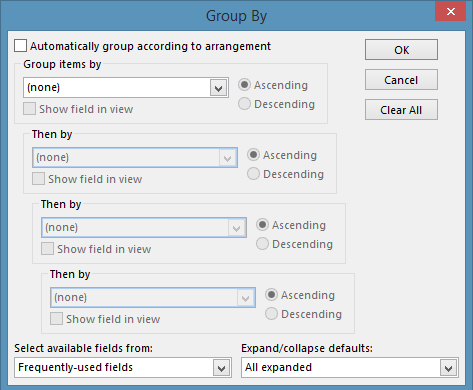The height and width of the screenshot is (390, 473).
Task: Select Descending in the second Then by section
Action: click(262, 244)
